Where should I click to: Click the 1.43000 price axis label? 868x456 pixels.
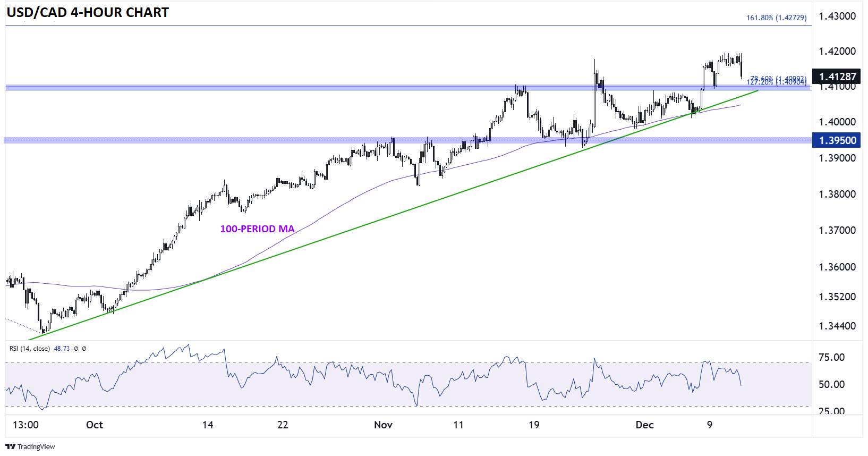837,16
